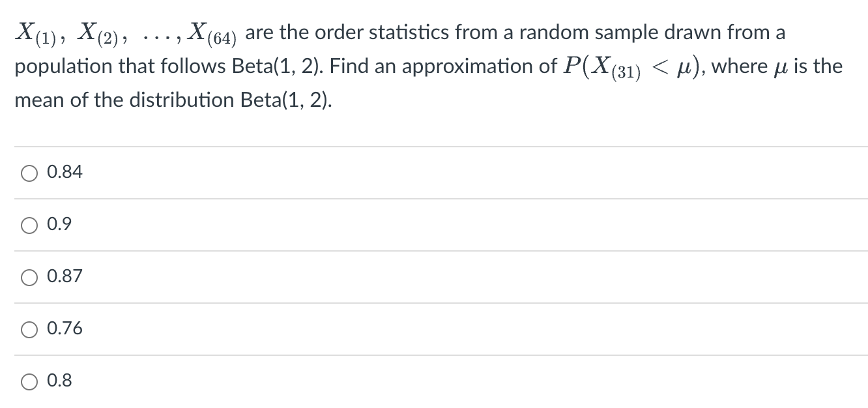This screenshot has width=868, height=408.
Task: Click the 0.9 answer label text
Action: 58,224
